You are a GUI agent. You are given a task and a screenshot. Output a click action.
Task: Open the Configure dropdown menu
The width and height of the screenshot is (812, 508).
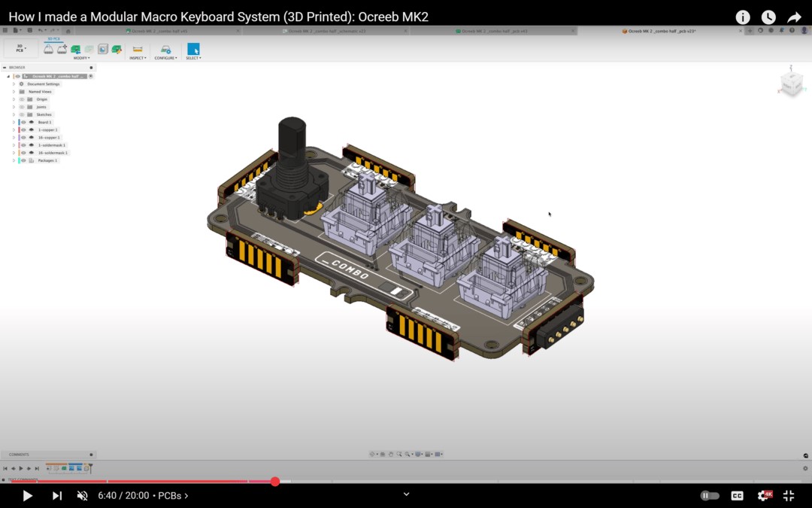165,58
